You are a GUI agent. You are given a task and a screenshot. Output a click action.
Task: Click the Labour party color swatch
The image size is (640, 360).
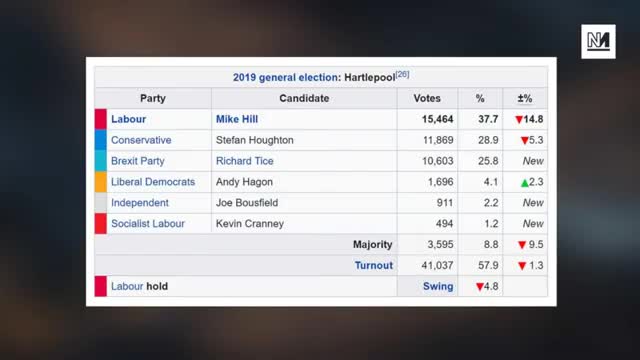point(101,119)
